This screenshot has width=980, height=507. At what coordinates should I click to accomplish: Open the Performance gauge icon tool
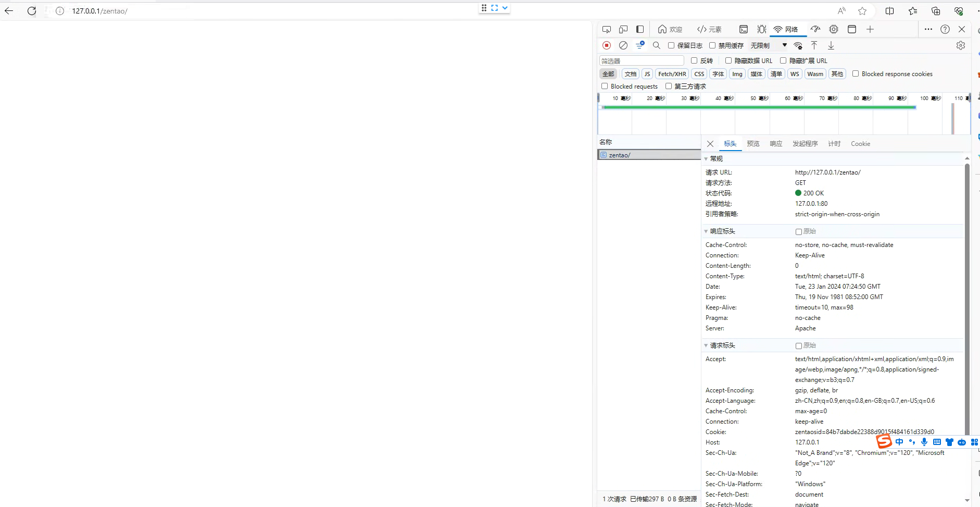pos(815,29)
